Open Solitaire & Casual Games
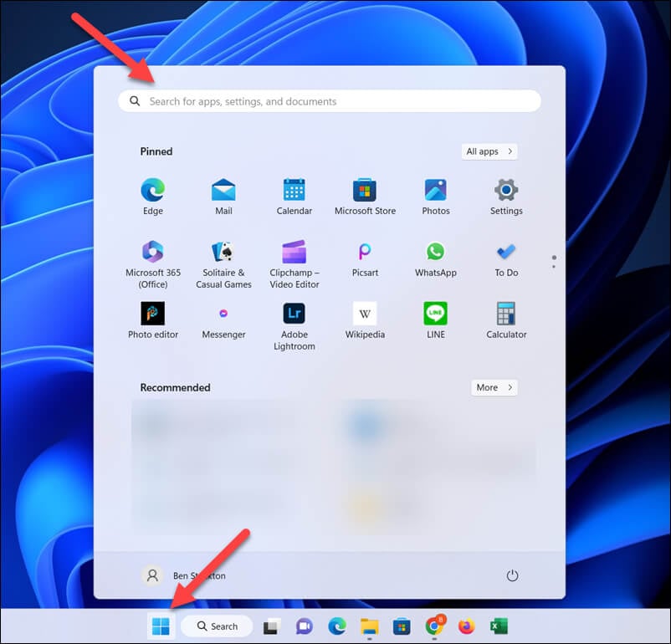This screenshot has height=644, width=671. pyautogui.click(x=223, y=264)
